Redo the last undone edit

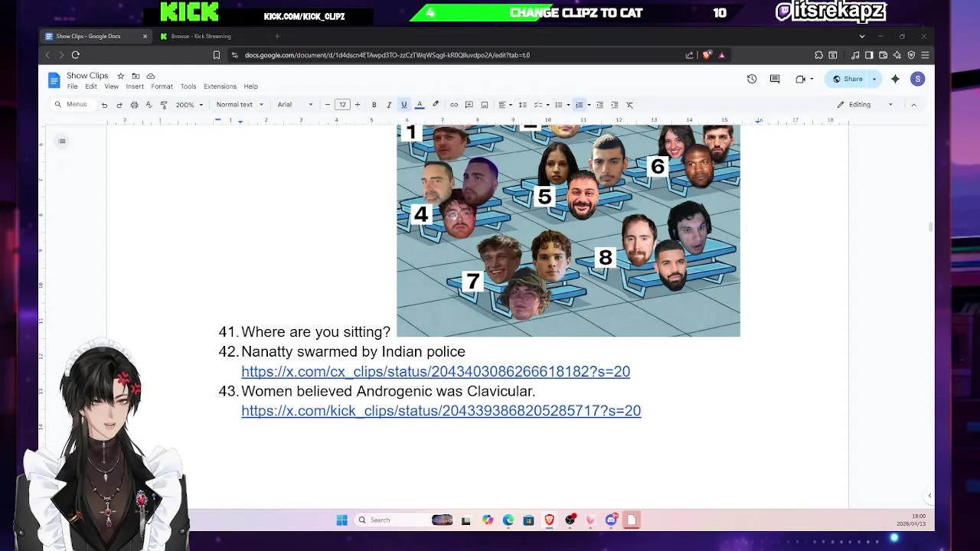pos(119,105)
